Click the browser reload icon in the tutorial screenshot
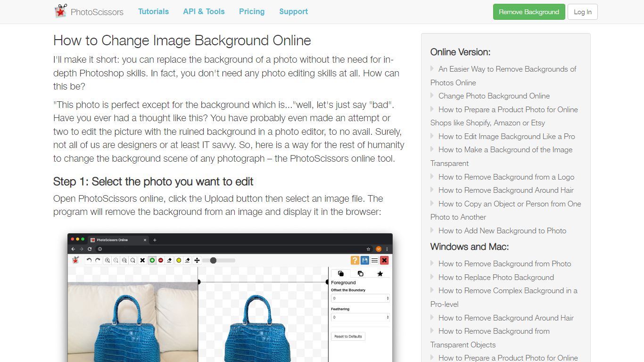This screenshot has width=644, height=362. coord(90,249)
